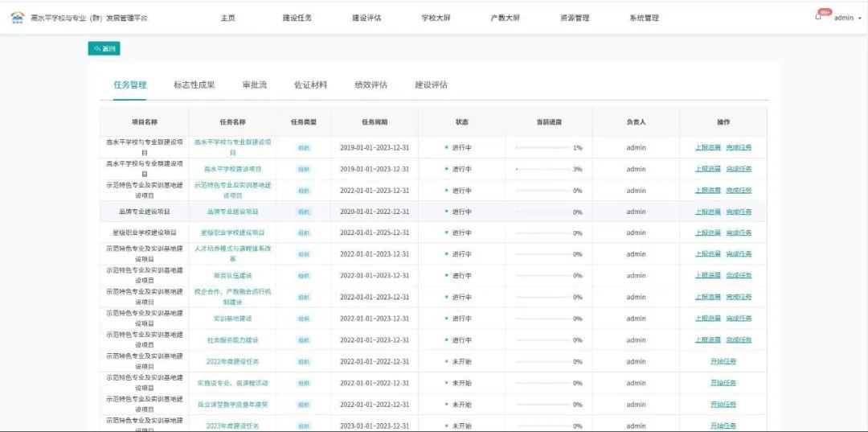The image size is (868, 432).
Task: Click the 1% progress bar
Action: coord(542,148)
